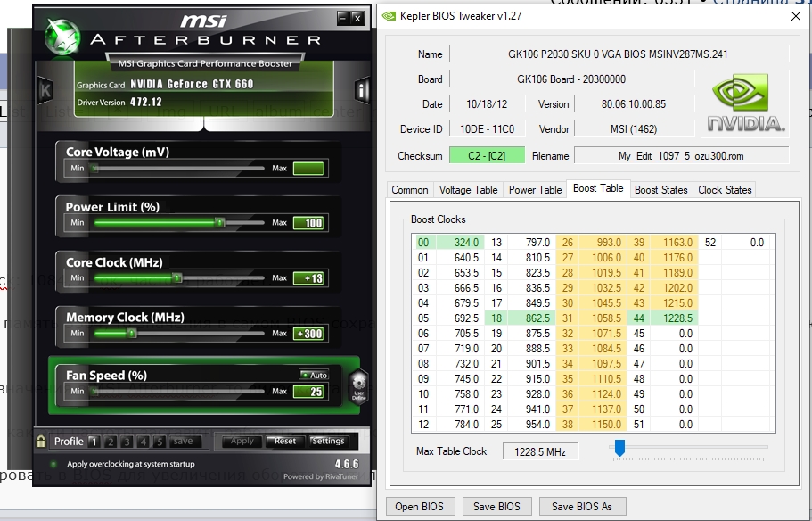
Task: Switch to the Voltage Table tab
Action: (468, 190)
